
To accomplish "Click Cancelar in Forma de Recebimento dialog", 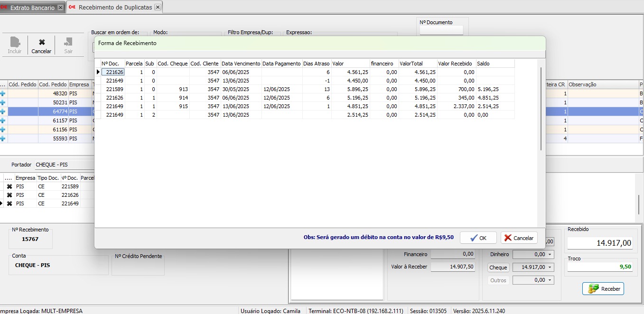I will point(519,238).
